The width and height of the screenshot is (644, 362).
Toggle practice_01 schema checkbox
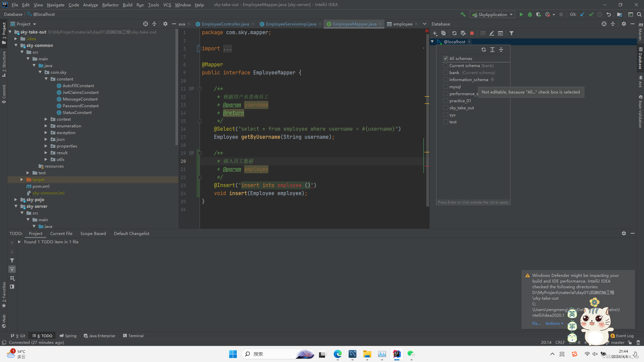pos(446,101)
